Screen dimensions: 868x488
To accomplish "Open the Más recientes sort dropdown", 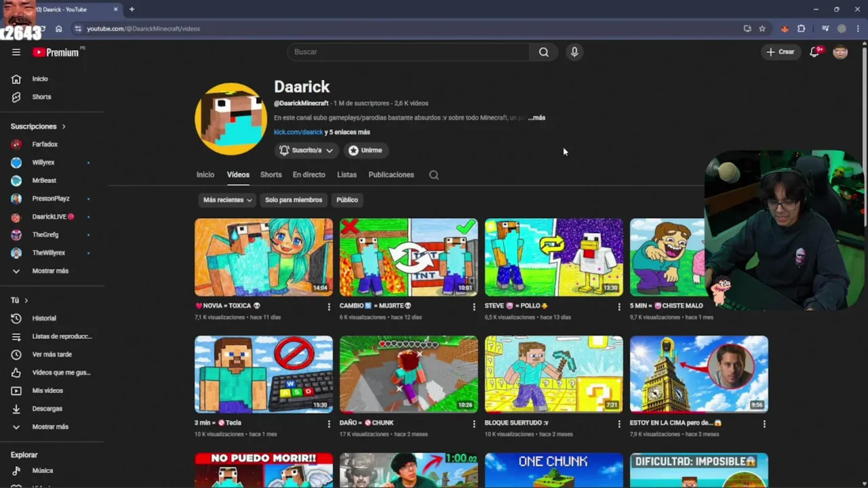I will click(227, 200).
